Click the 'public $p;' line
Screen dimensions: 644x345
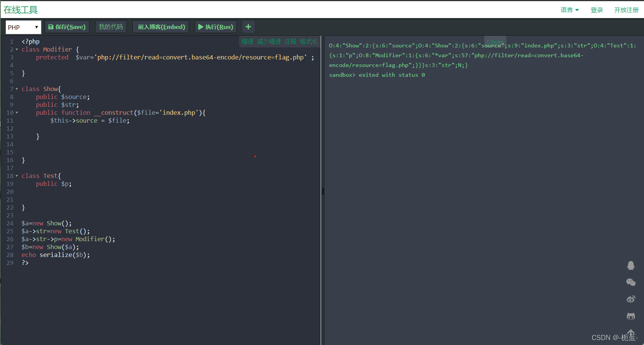pos(54,184)
